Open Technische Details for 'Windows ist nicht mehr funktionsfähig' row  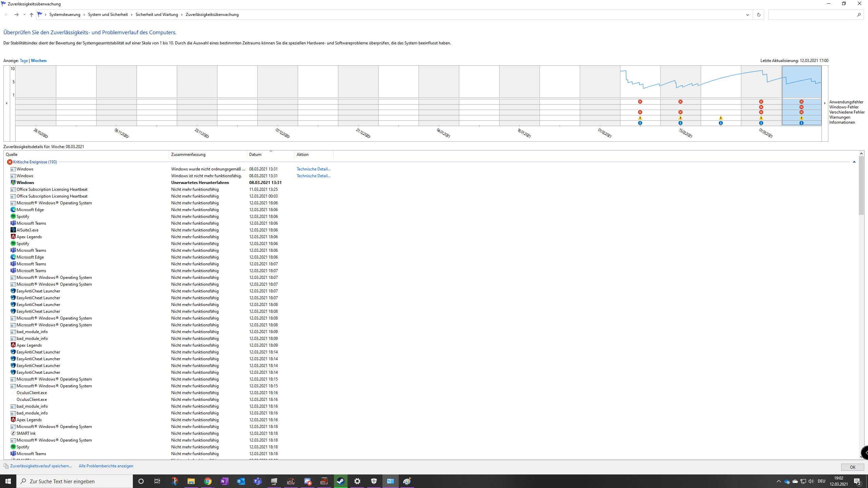pyautogui.click(x=314, y=176)
